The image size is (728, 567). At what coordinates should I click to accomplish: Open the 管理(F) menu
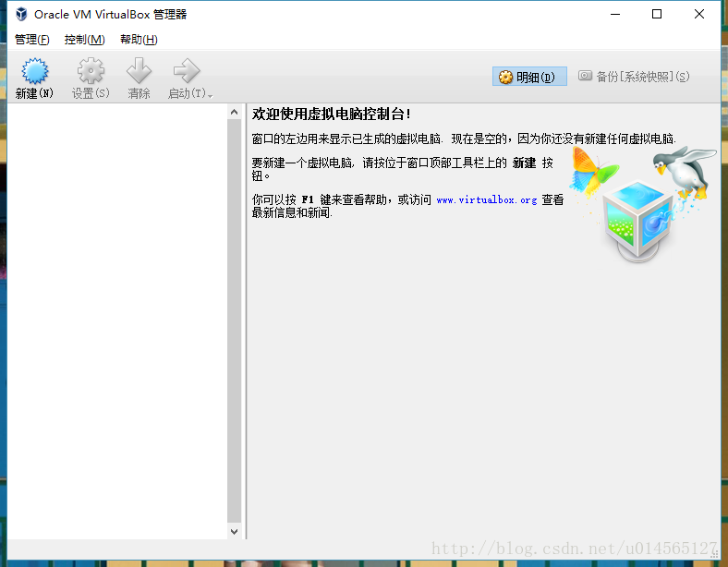[31, 40]
